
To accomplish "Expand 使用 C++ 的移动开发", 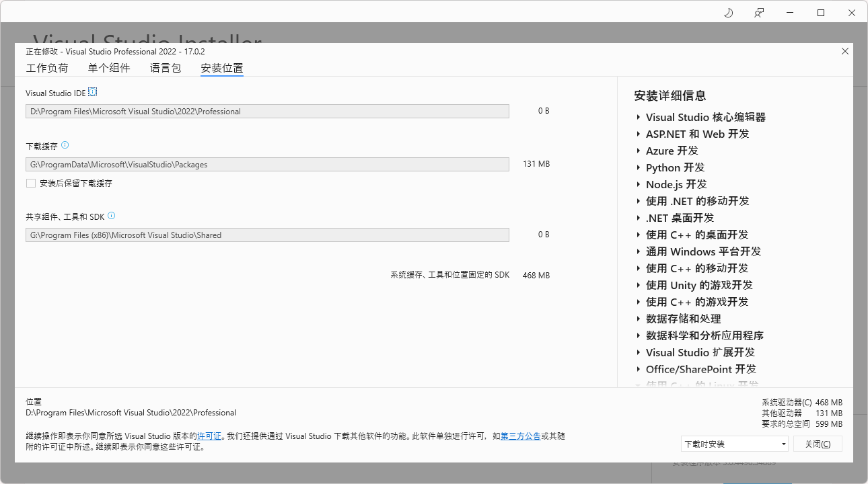I will tap(638, 268).
